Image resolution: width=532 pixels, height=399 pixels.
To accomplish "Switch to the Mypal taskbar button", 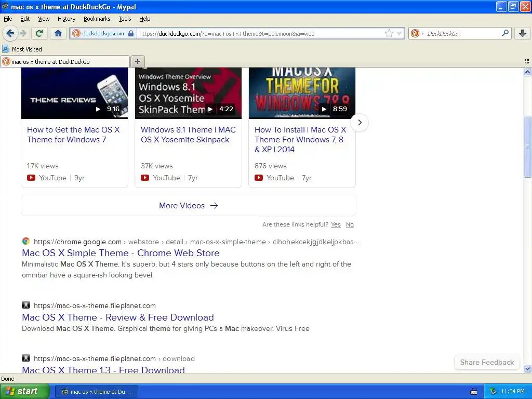I will pyautogui.click(x=96, y=392).
